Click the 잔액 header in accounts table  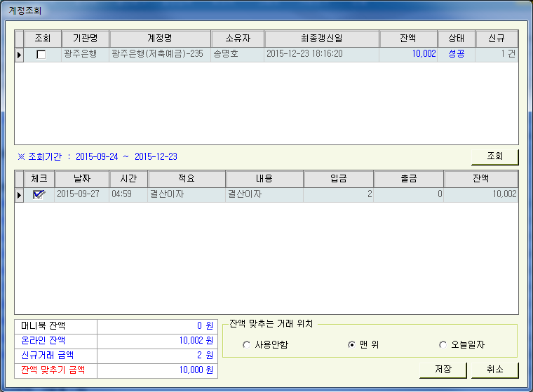408,39
